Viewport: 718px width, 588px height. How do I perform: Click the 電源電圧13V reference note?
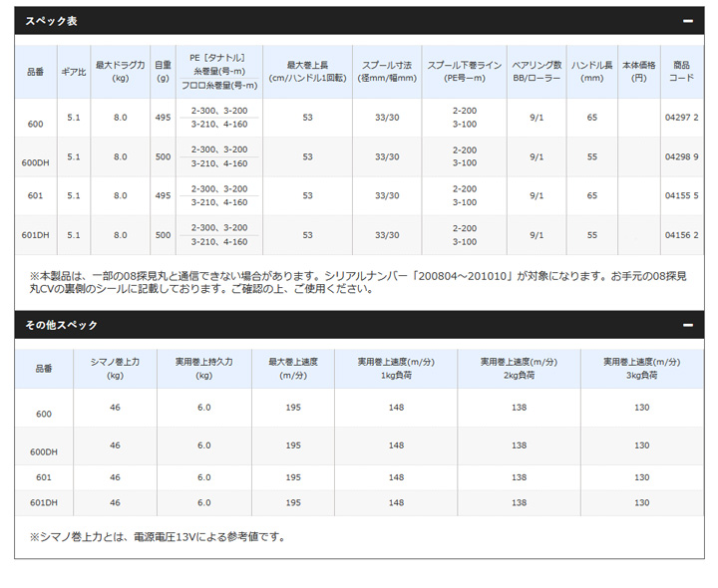(158, 536)
